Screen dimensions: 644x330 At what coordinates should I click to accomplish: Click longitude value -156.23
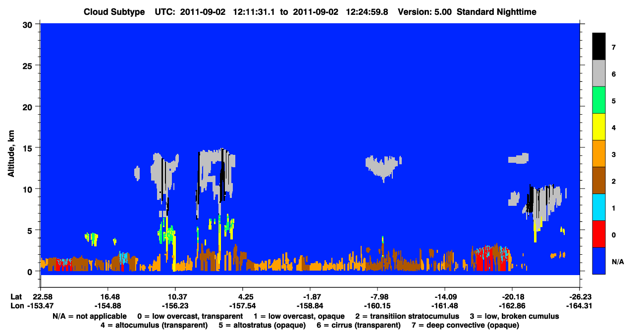coord(175,306)
